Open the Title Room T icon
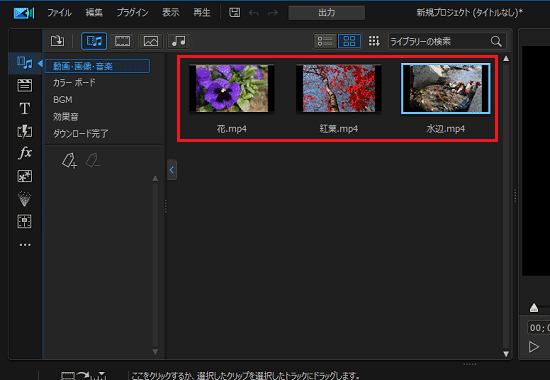The height and width of the screenshot is (380, 550). [x=25, y=108]
